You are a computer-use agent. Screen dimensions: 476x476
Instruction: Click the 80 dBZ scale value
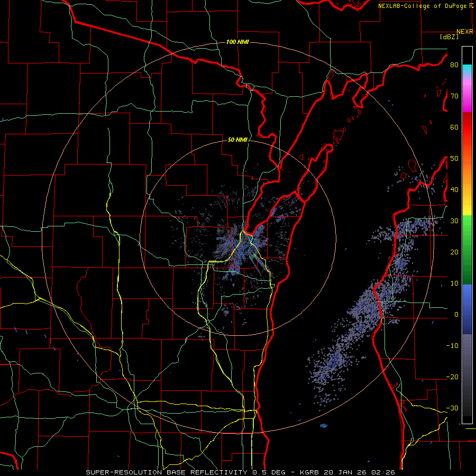pyautogui.click(x=454, y=65)
